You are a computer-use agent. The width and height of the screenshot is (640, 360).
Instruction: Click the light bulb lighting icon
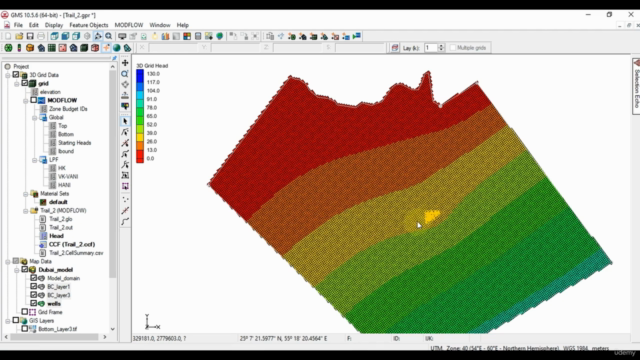(155, 36)
